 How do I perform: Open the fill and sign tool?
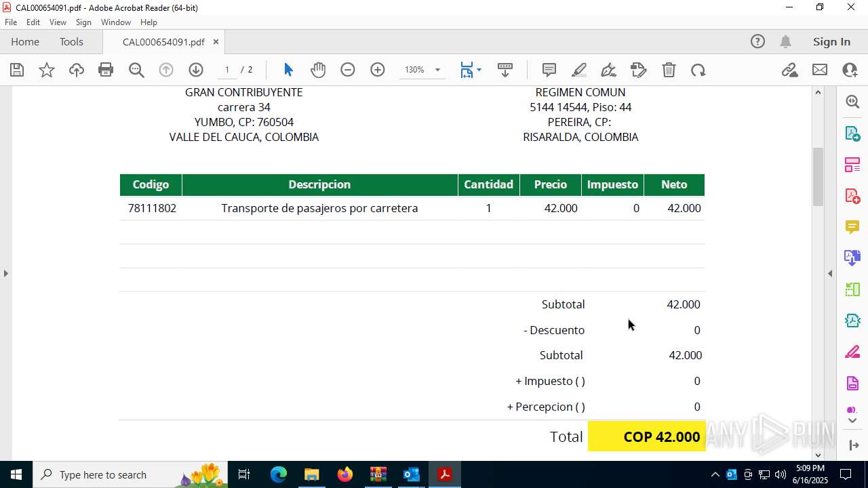pyautogui.click(x=639, y=70)
